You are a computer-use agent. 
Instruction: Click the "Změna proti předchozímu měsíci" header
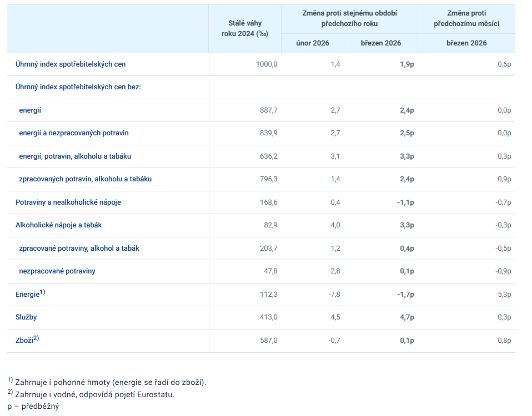click(466, 18)
